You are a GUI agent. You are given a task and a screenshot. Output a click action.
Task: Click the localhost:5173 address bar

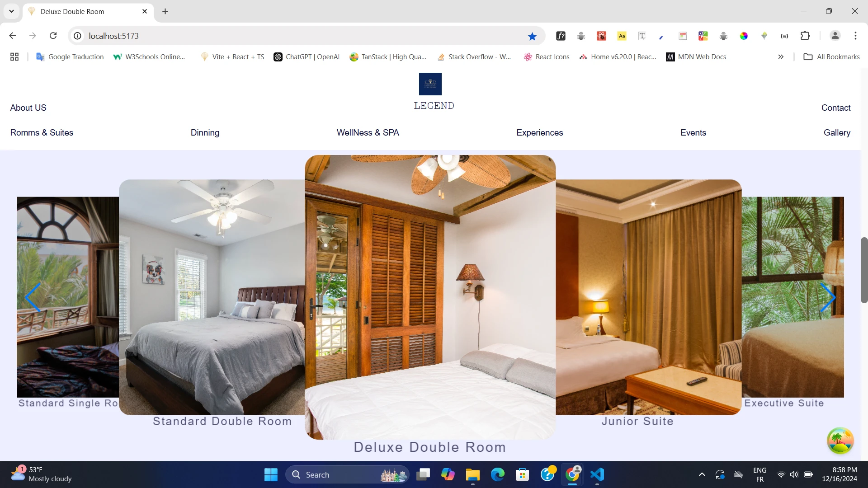click(x=298, y=36)
